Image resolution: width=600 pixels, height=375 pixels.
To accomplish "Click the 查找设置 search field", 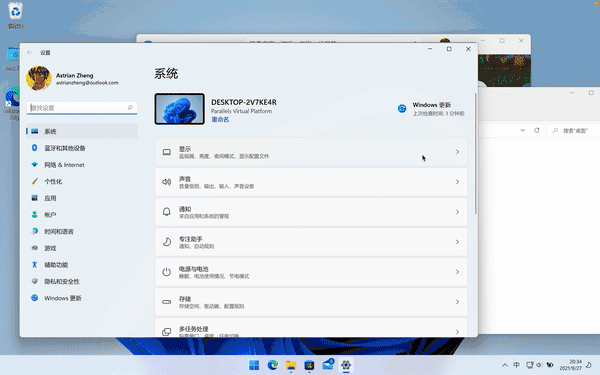I will tap(82, 108).
